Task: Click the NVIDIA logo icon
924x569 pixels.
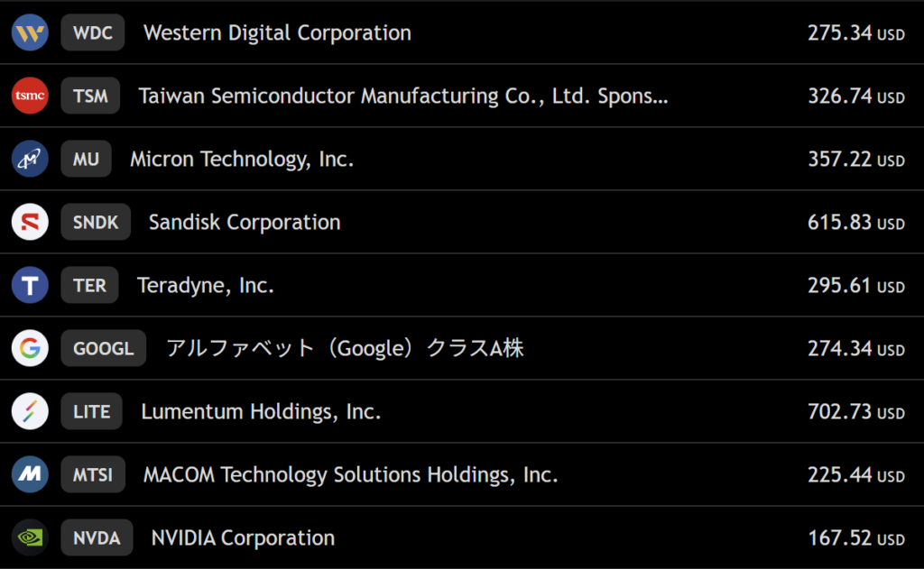Action: [30, 538]
